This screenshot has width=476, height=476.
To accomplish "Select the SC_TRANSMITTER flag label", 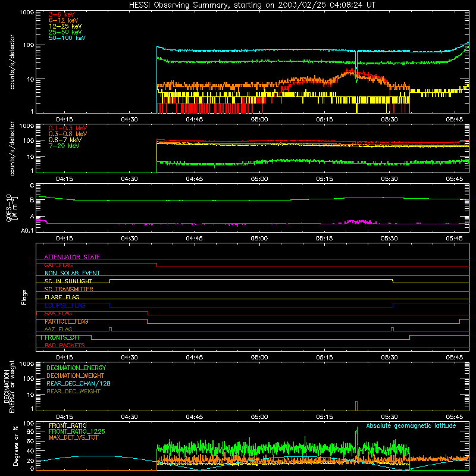I will coord(68,289).
